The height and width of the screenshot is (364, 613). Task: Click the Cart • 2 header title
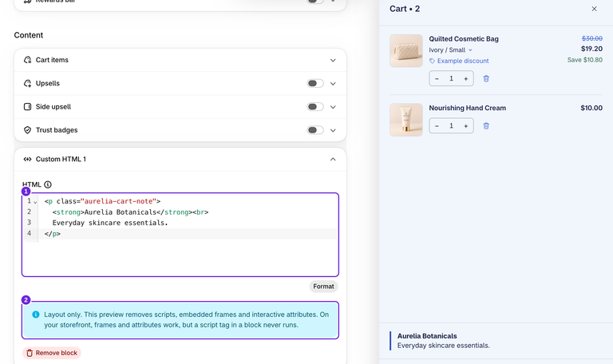tap(405, 9)
